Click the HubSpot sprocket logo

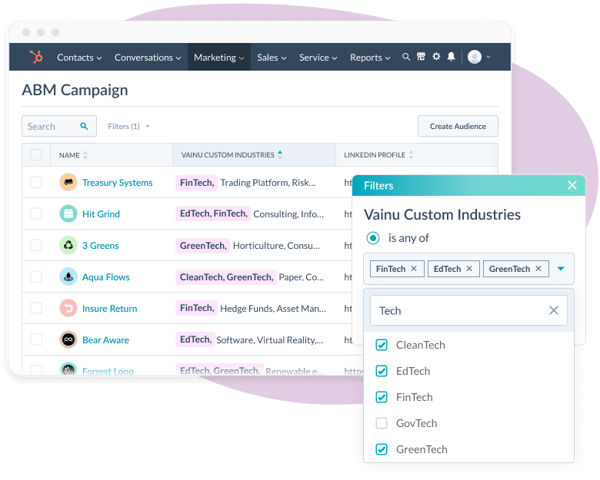click(36, 57)
